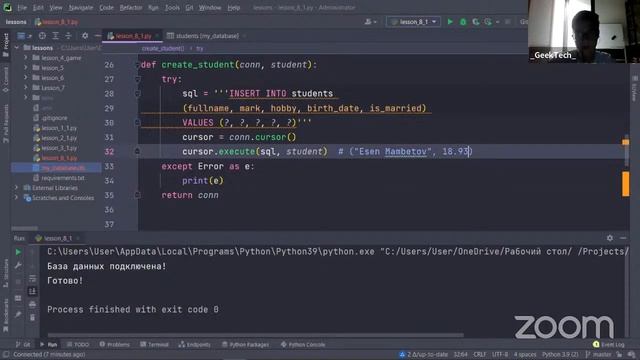Collapse the lessons root folder
The image size is (640, 360).
(x=17, y=48)
